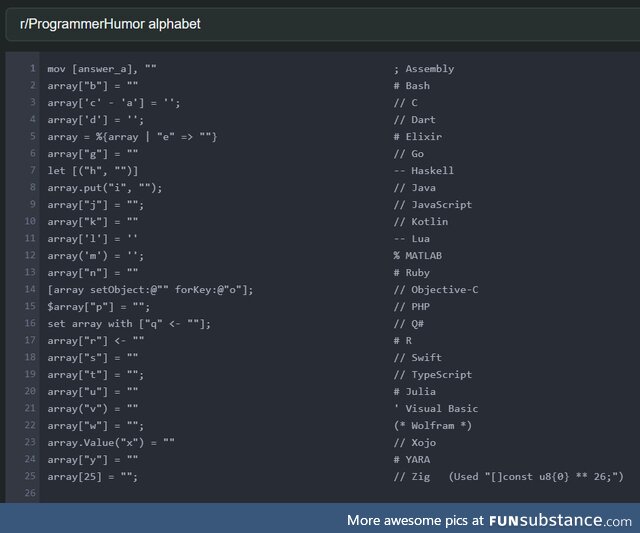Screen dimensions: 640x533
Task: Click the array["n"] code on line 13
Action: [93, 273]
